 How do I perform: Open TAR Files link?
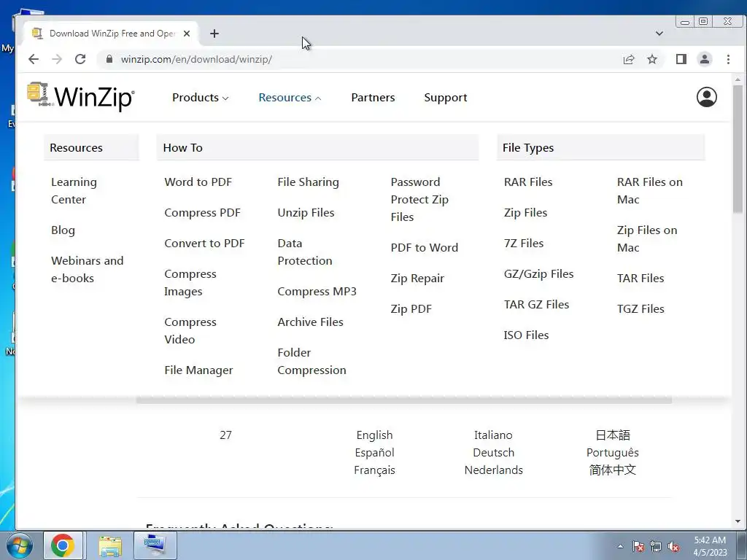pyautogui.click(x=640, y=278)
